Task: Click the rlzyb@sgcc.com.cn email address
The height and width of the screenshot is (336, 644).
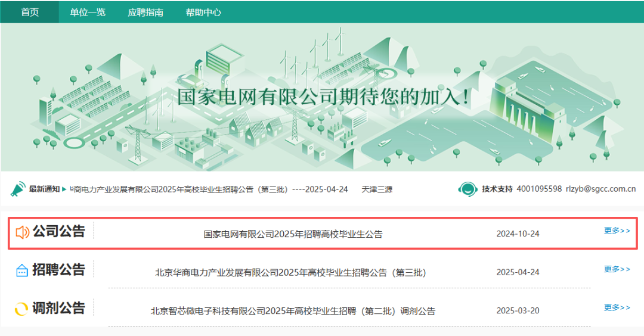Action: (x=600, y=189)
